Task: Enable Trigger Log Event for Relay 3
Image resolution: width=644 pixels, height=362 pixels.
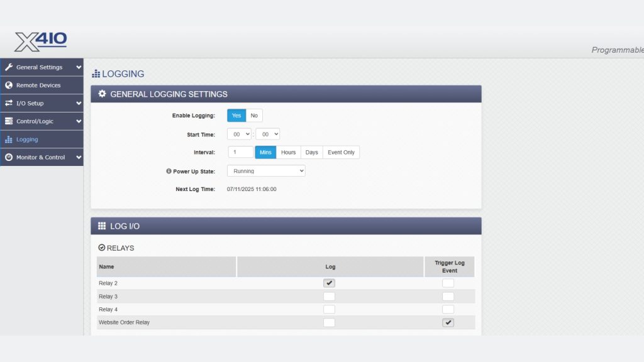Action: click(448, 297)
